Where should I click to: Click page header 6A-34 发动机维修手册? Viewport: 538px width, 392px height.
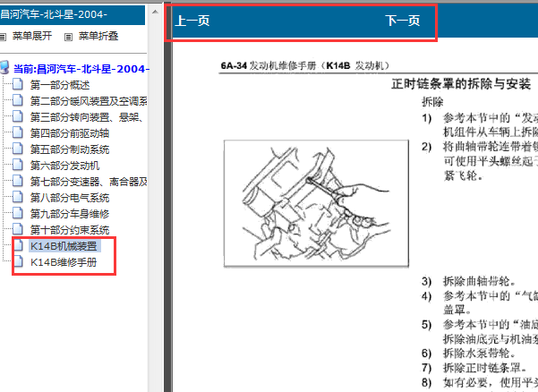(x=305, y=65)
